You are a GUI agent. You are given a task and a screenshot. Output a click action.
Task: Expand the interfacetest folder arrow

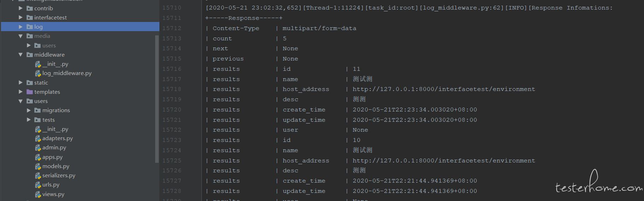coord(21,17)
